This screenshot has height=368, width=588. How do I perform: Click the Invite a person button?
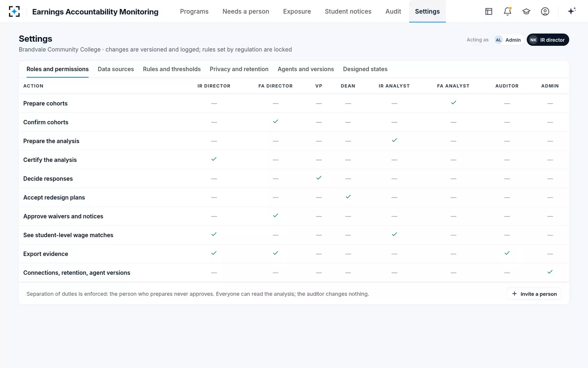point(534,294)
